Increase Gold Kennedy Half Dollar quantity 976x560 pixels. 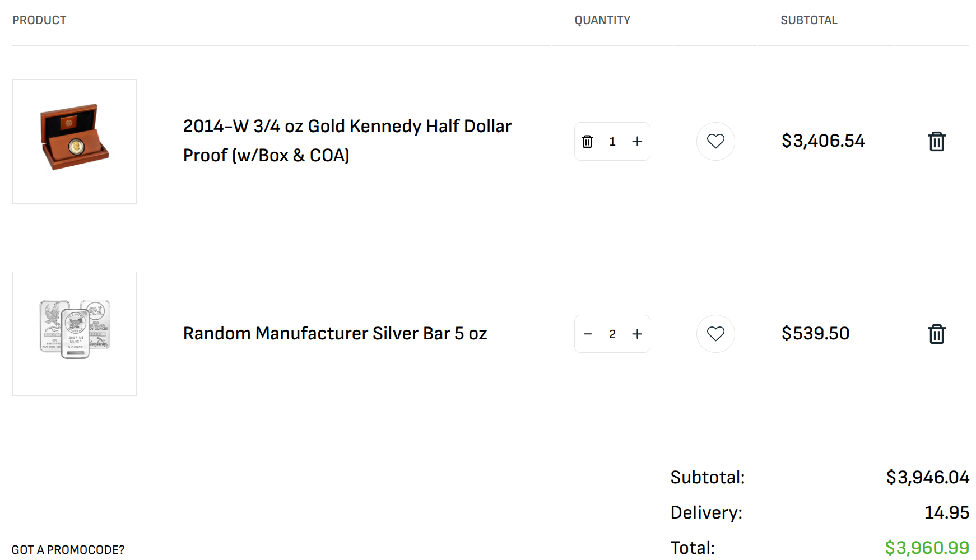point(637,142)
